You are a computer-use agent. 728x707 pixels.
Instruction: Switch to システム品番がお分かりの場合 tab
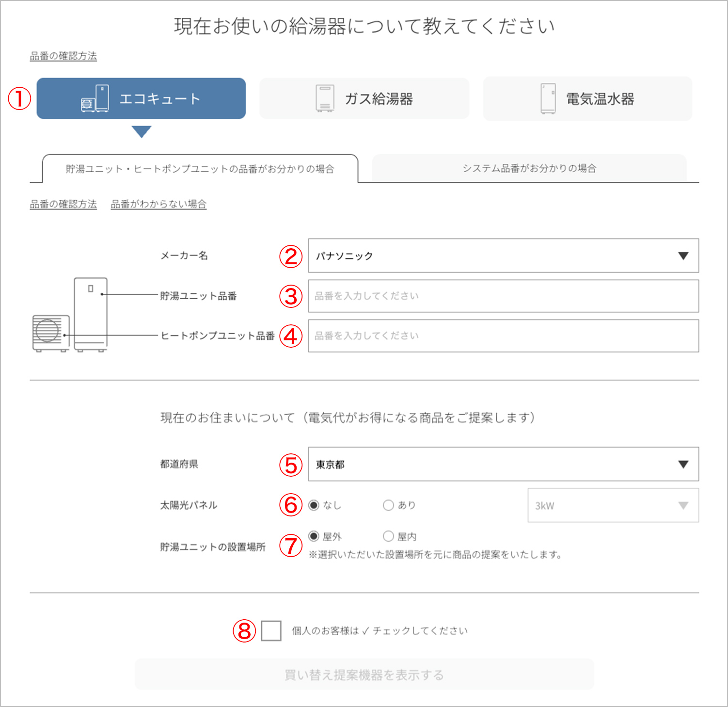(x=529, y=168)
